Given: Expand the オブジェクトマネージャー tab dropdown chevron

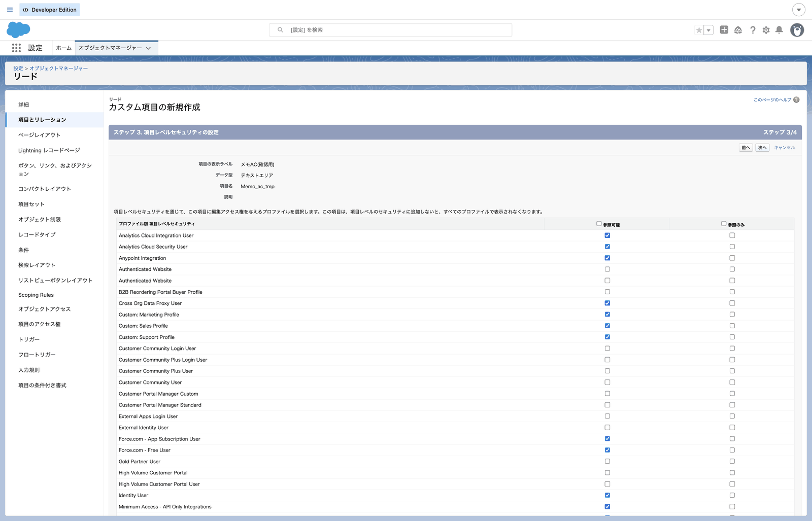Looking at the screenshot, I should point(148,48).
